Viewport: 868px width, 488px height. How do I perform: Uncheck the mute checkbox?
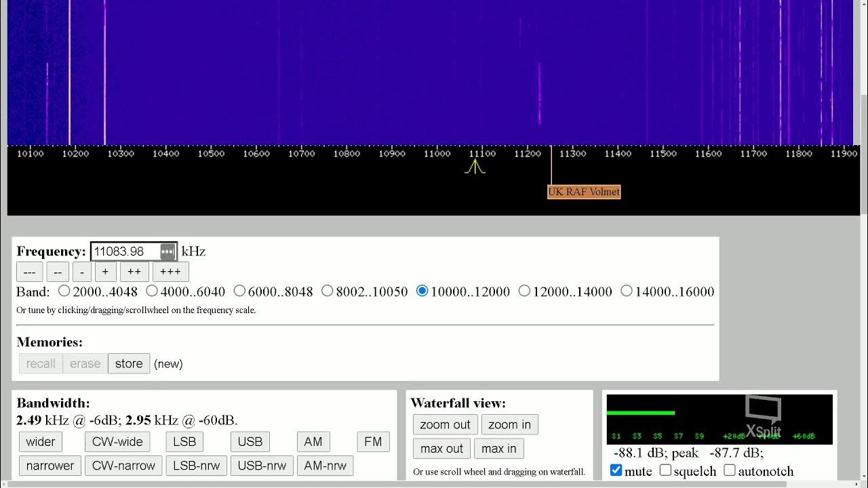click(616, 470)
